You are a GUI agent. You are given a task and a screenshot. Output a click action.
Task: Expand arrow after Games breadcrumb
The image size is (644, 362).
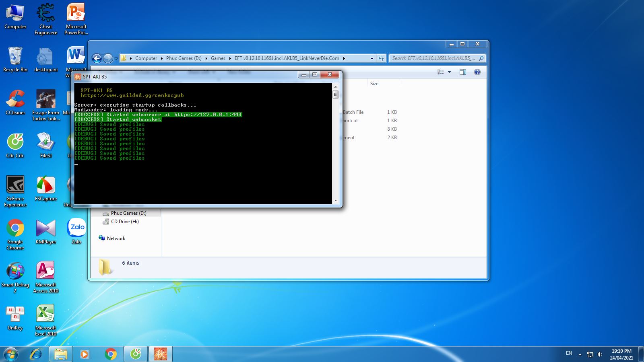pos(230,58)
